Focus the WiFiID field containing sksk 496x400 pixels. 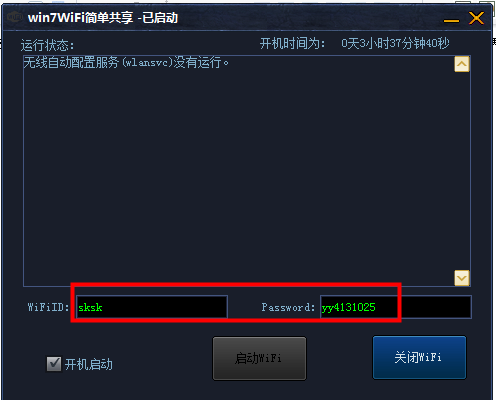click(x=152, y=307)
